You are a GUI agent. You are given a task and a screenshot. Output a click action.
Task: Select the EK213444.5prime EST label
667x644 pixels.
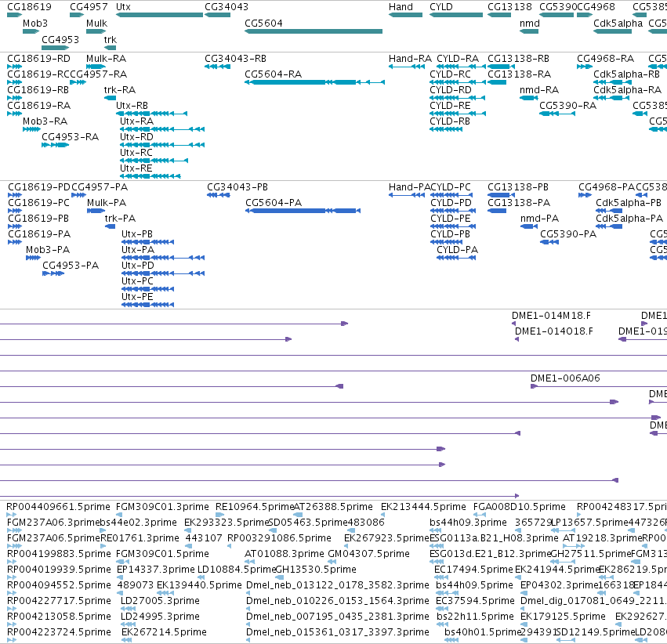click(423, 507)
